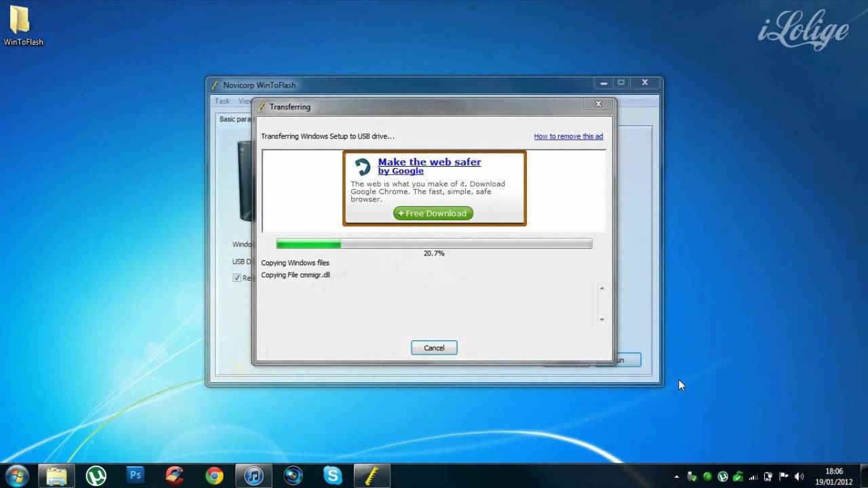Minimize the Novicorp WinToFlash window

[x=604, y=82]
